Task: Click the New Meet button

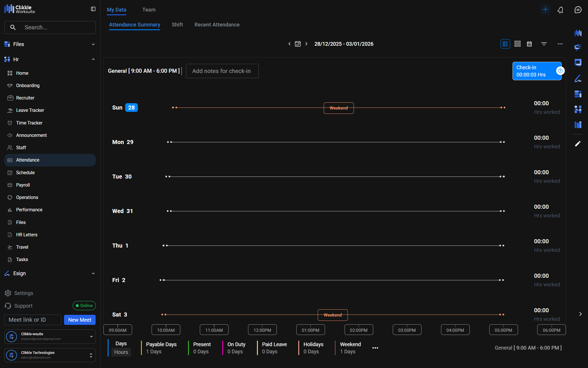Action: click(x=80, y=320)
